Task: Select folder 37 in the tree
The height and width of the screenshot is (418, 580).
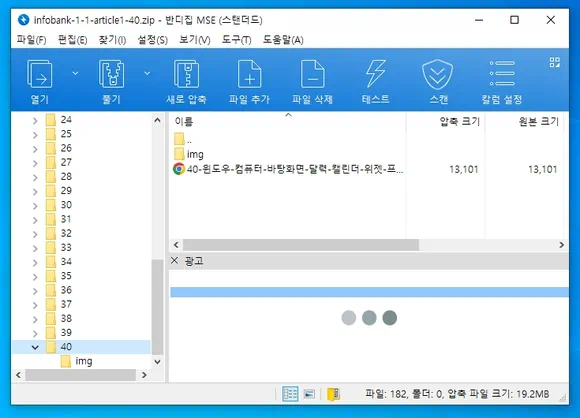Action: 66,304
